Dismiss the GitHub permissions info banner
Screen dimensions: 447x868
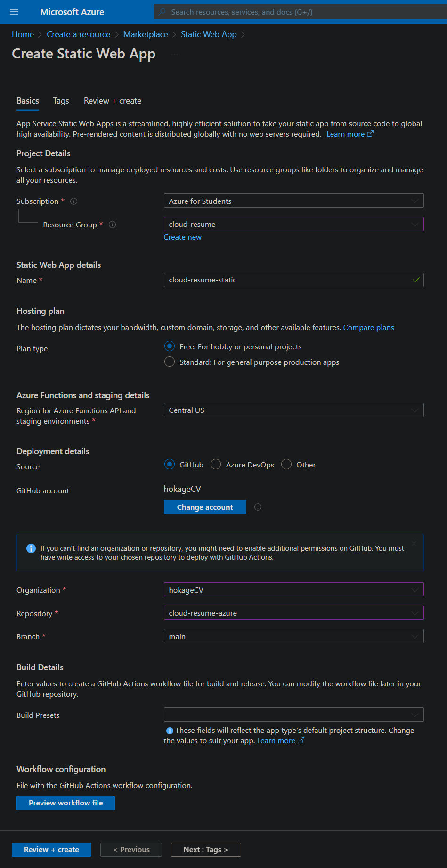coord(414,544)
